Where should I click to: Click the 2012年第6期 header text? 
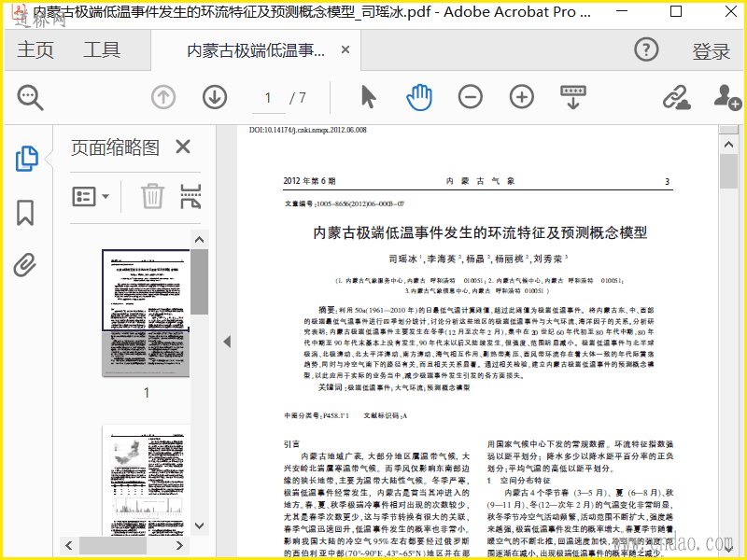[310, 181]
